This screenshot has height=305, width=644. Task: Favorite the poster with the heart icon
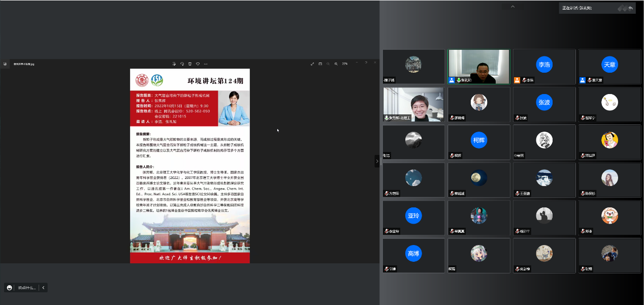click(x=198, y=64)
